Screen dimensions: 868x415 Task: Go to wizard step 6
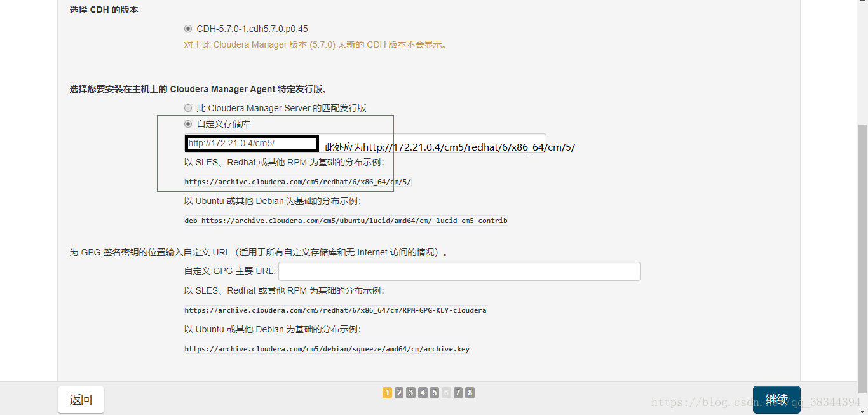pos(446,393)
